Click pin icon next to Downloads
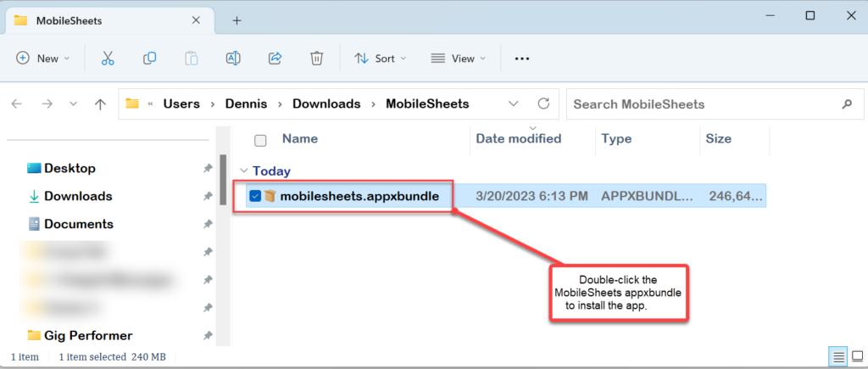Viewport: 868px width, 369px height. pyautogui.click(x=208, y=196)
